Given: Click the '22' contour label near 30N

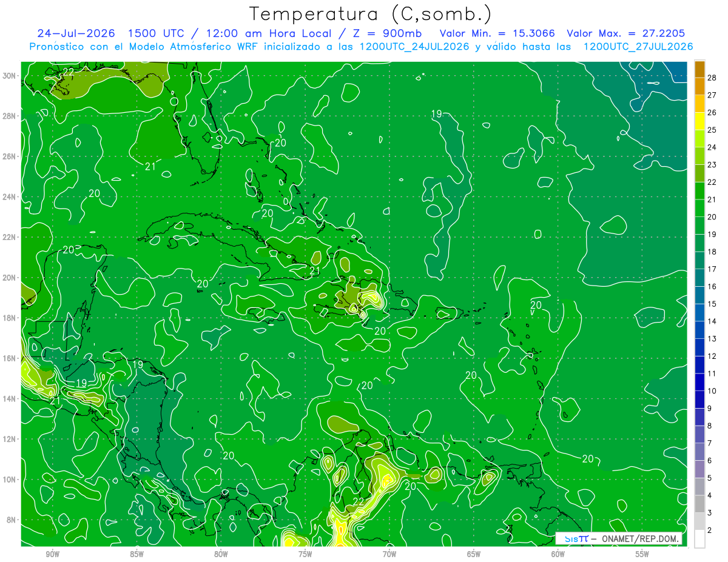Looking at the screenshot, I should [68, 72].
